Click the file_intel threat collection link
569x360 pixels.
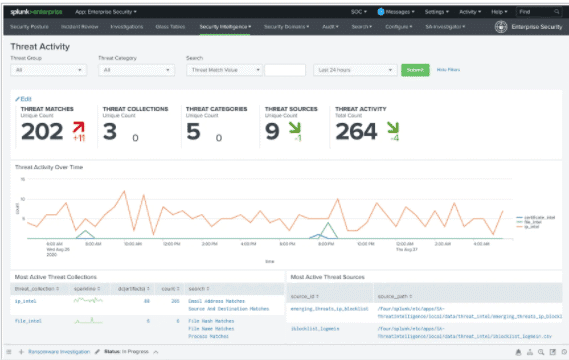pyautogui.click(x=28, y=321)
